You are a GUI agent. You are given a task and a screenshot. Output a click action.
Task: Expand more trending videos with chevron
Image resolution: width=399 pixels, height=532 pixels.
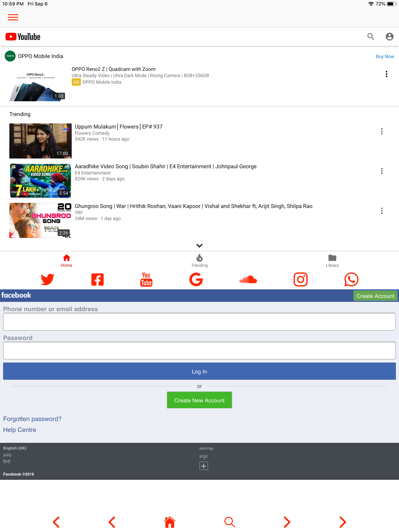199,245
